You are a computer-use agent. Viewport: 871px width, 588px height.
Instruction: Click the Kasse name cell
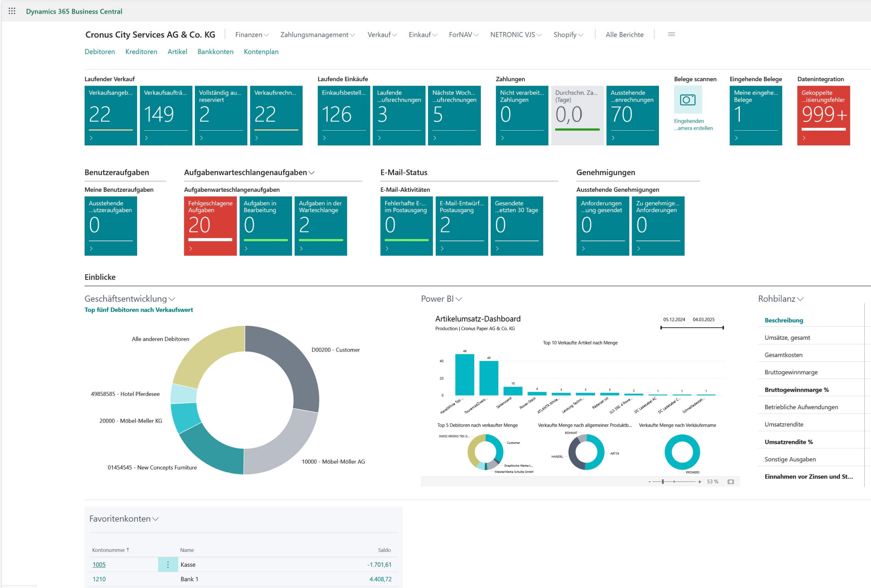click(188, 565)
